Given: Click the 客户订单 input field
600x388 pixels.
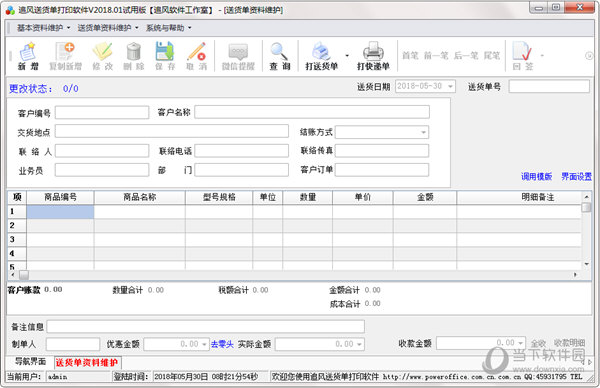Looking at the screenshot, I should (382, 170).
